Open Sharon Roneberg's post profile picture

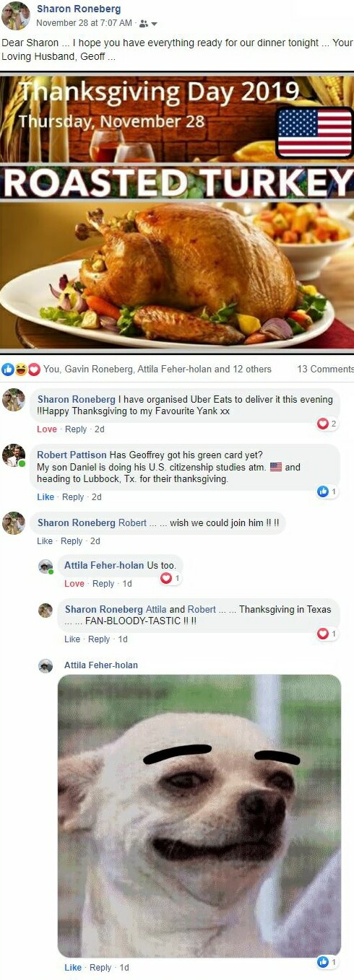tap(15, 16)
